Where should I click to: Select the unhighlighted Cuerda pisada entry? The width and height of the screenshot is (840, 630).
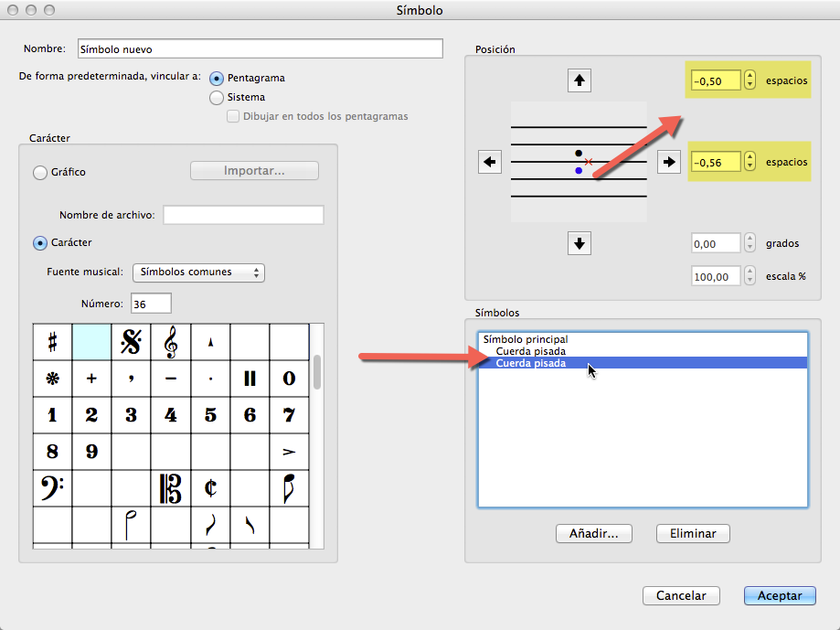643,351
